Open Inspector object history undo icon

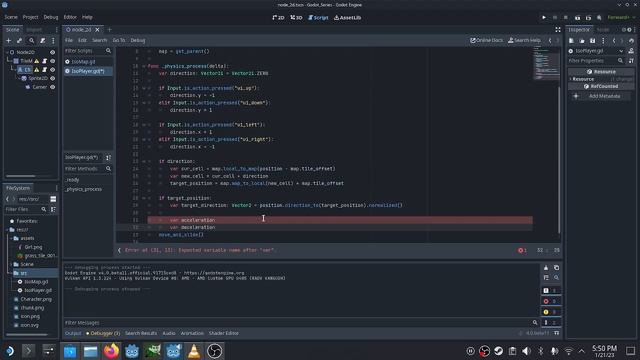pos(631,40)
